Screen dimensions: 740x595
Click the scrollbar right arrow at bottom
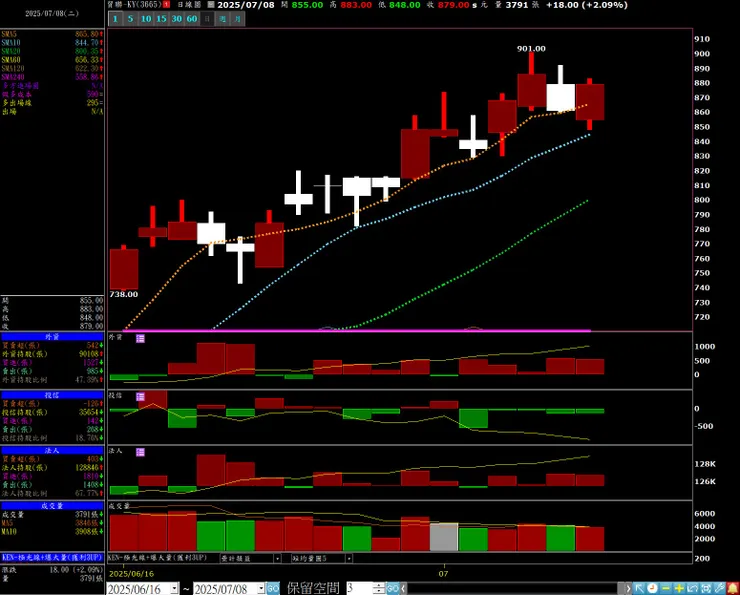point(628,588)
